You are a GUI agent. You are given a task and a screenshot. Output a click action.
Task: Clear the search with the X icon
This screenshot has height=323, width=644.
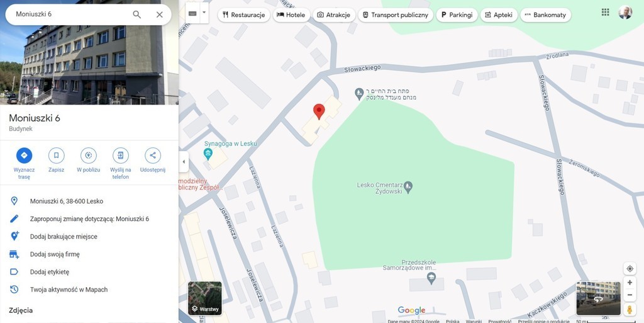pos(159,14)
